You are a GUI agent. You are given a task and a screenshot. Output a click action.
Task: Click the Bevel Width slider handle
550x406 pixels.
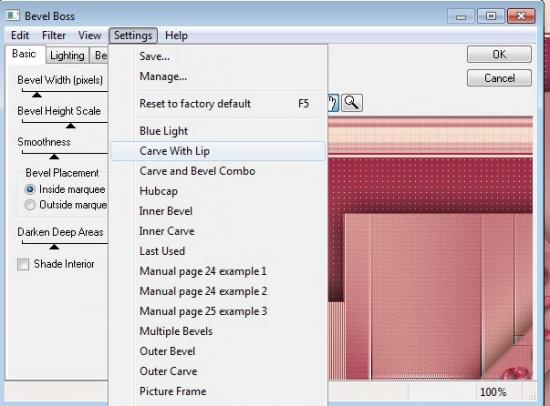(36, 95)
